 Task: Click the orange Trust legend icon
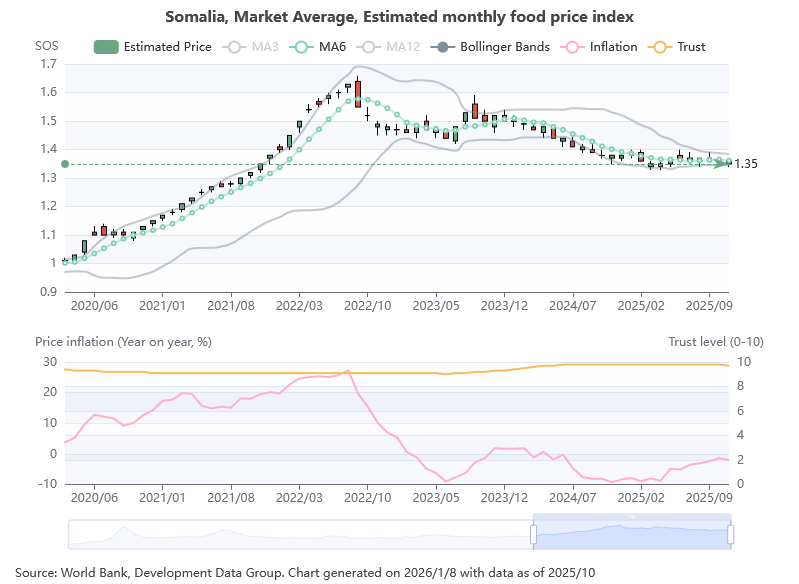[661, 47]
